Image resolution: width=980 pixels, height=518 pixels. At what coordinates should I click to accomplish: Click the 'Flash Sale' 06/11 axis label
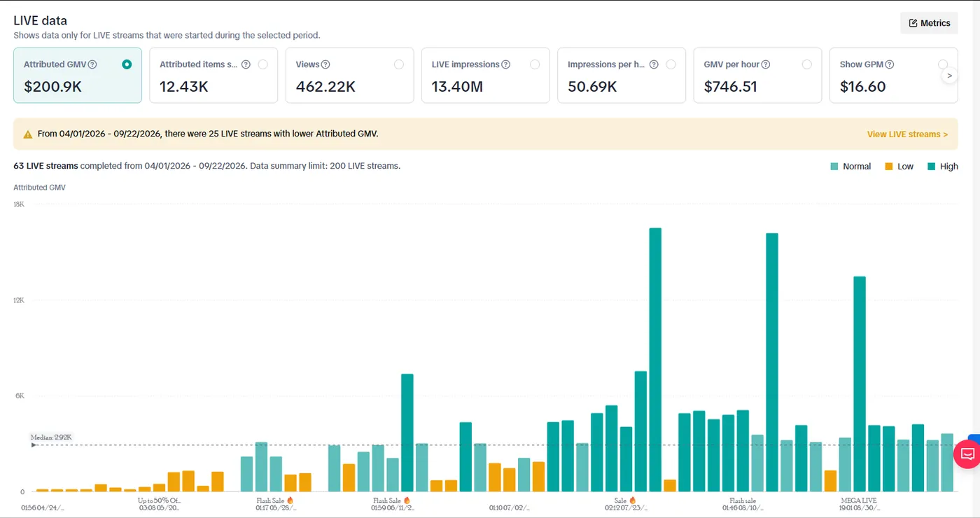pos(392,500)
